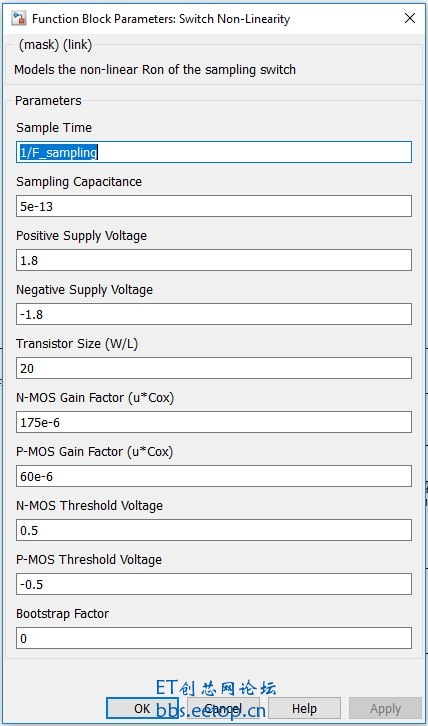
Task: Click the P-MOS Threshold Voltage field
Action: tap(214, 584)
